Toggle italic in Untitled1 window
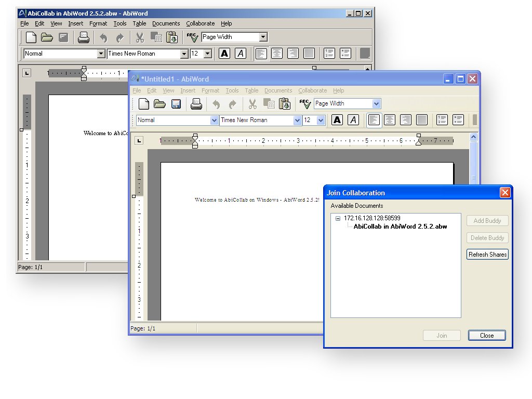 point(353,120)
